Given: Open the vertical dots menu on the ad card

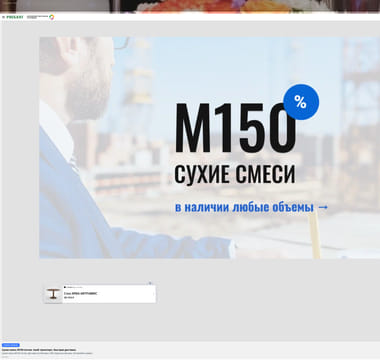Looking at the screenshot, I should [x=154, y=294].
